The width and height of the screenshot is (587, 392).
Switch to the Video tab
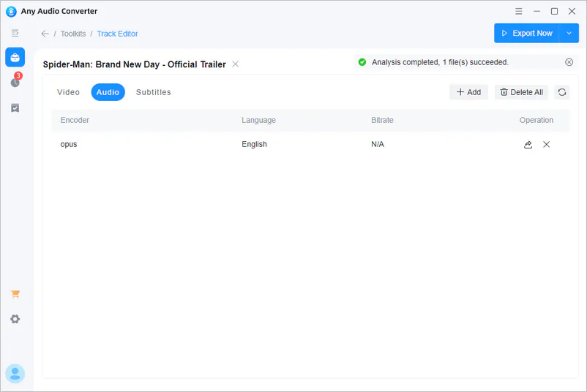point(68,92)
